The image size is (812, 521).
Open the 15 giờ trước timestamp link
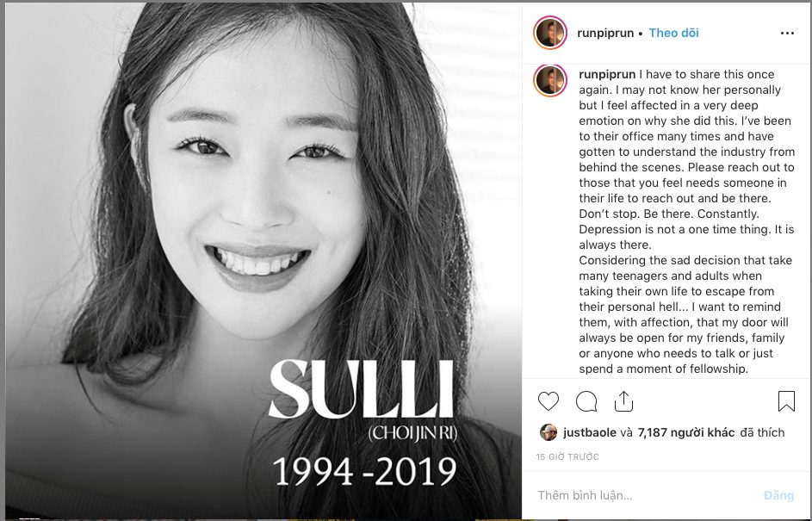coord(567,456)
